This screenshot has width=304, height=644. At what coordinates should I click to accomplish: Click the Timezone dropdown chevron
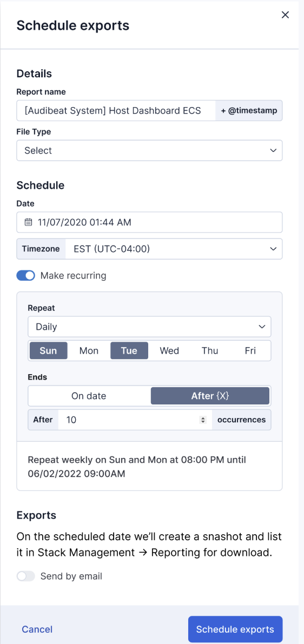[x=273, y=249]
